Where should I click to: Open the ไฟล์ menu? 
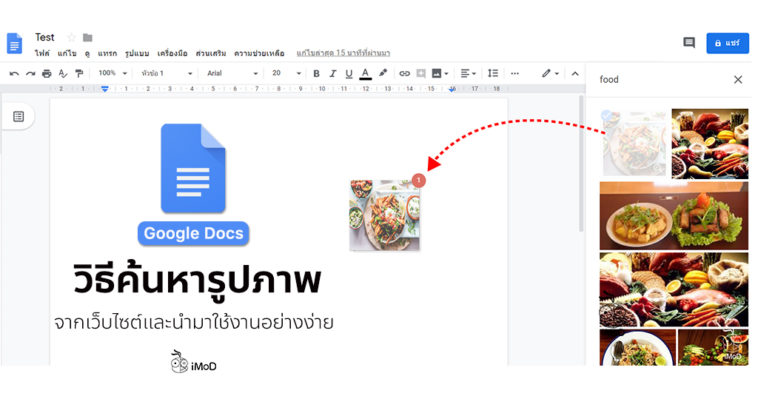42,53
